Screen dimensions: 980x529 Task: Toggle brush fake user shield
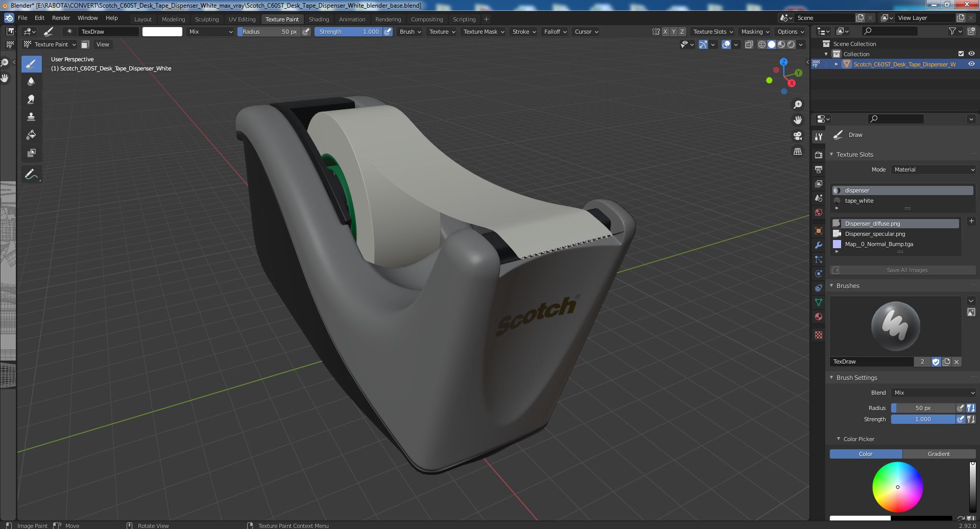936,362
